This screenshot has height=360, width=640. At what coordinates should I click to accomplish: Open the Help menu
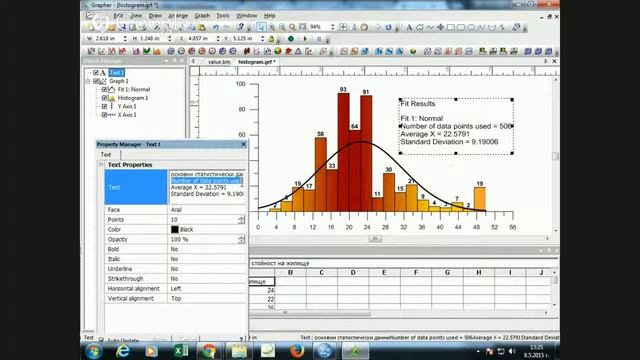[269, 16]
